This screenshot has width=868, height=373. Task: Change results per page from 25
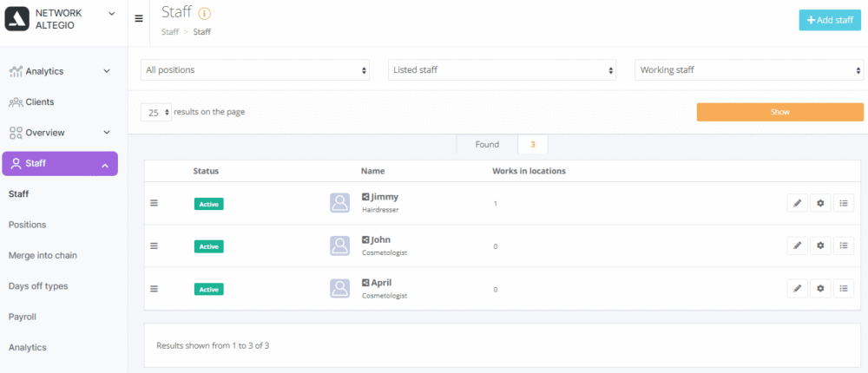[x=156, y=113]
